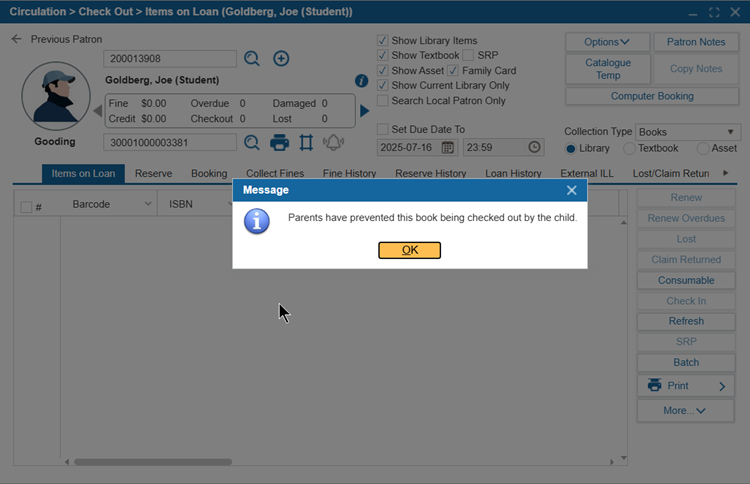
Task: Search patron using magnifier beside 200013908
Action: pyautogui.click(x=252, y=59)
